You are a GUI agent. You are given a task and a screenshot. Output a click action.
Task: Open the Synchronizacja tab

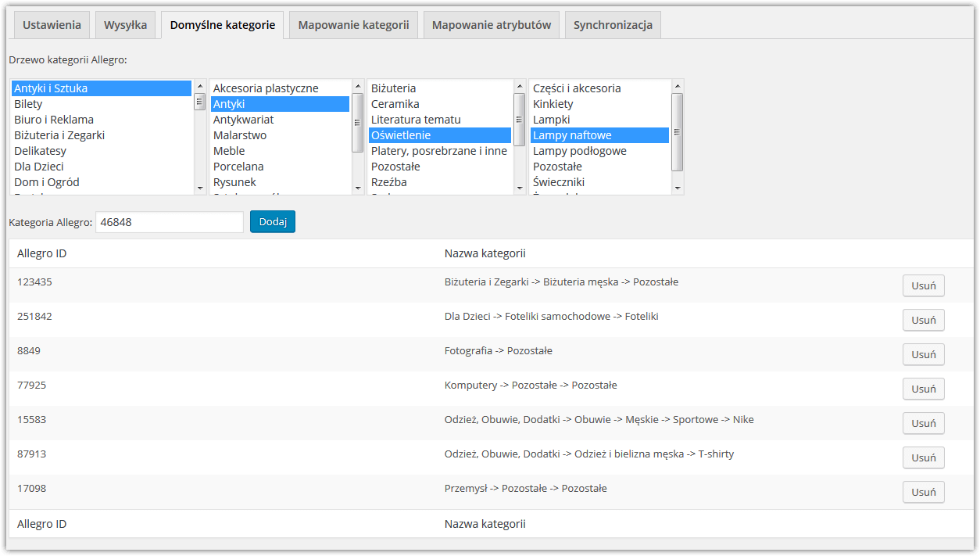click(613, 25)
